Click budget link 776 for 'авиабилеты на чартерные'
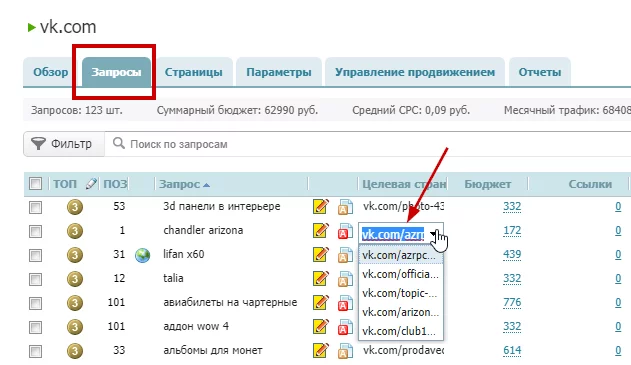This screenshot has width=631, height=365. tap(512, 303)
